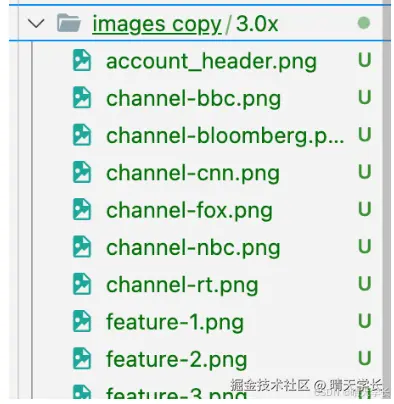Collapse the images copy/3.0x folder chevron
394x404 pixels.
36,24
